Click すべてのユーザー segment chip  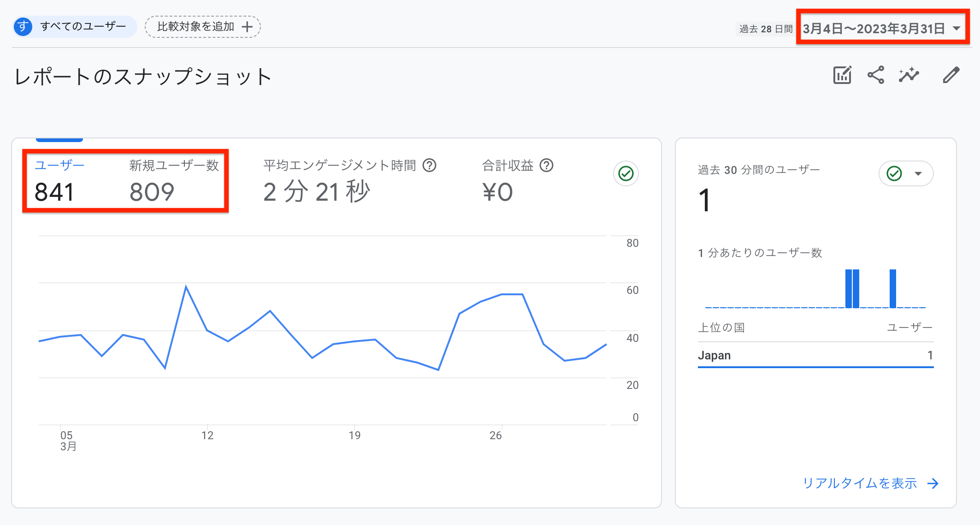point(75,26)
